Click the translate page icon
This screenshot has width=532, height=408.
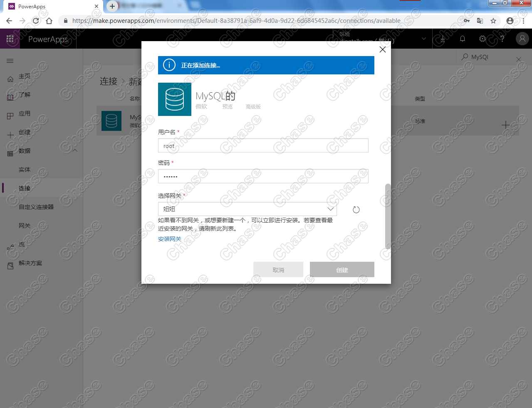pyautogui.click(x=480, y=21)
